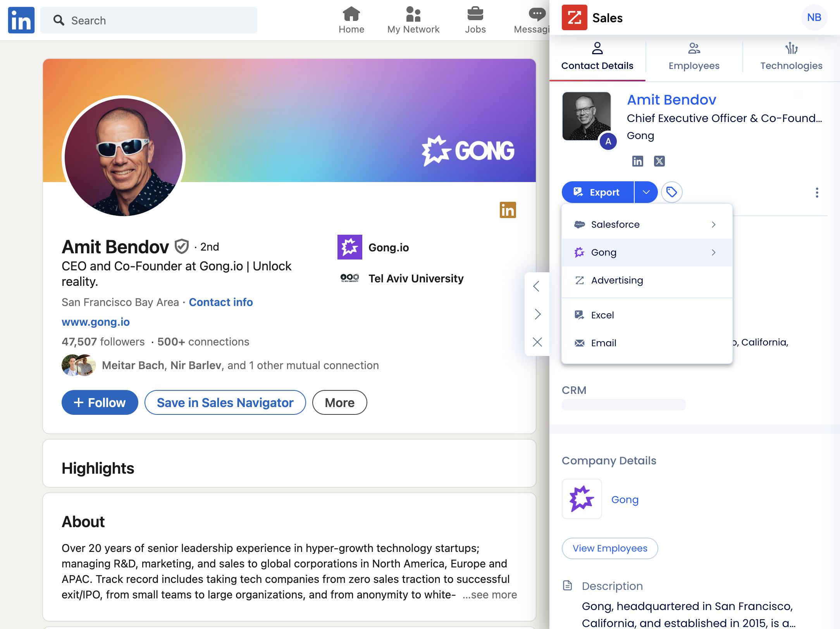This screenshot has width=840, height=629.
Task: Select Excel from the export menu
Action: pyautogui.click(x=602, y=315)
